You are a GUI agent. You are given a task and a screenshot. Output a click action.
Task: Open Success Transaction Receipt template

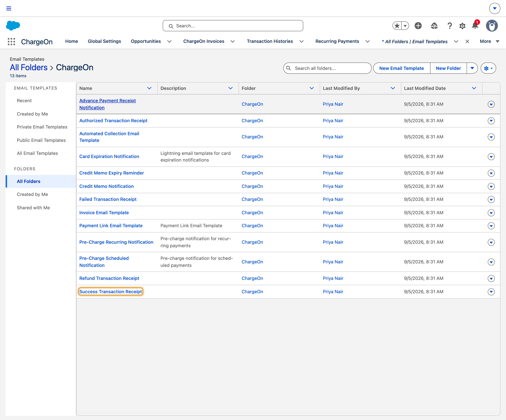pos(111,292)
